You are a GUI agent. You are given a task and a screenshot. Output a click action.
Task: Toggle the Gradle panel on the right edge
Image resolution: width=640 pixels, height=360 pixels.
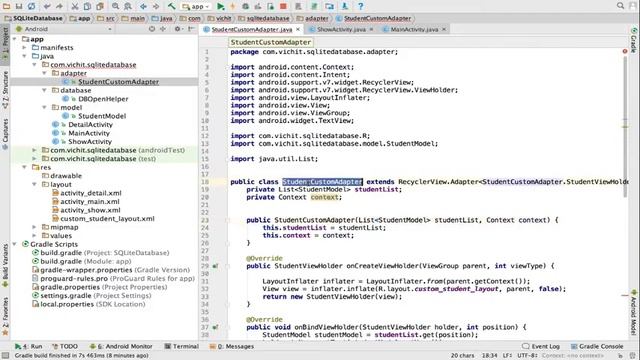633,40
